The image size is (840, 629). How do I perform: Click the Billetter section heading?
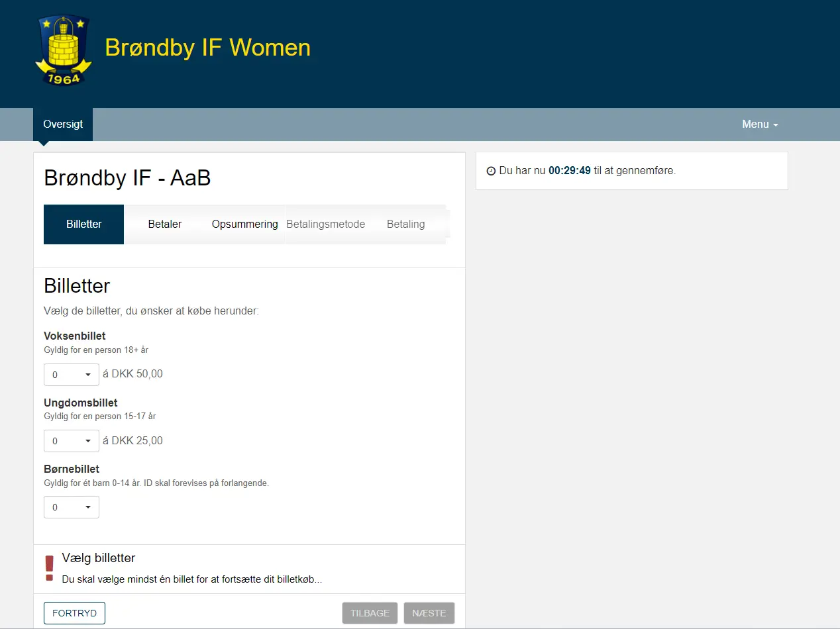77,286
